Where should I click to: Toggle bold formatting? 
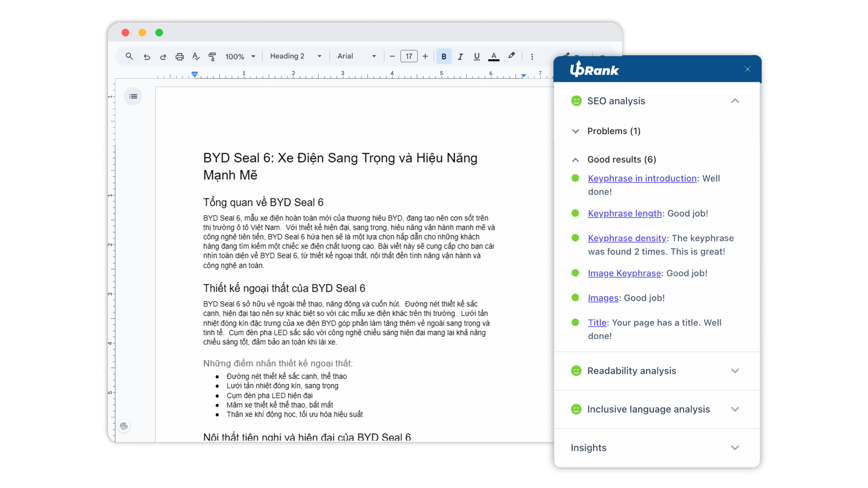tap(443, 56)
